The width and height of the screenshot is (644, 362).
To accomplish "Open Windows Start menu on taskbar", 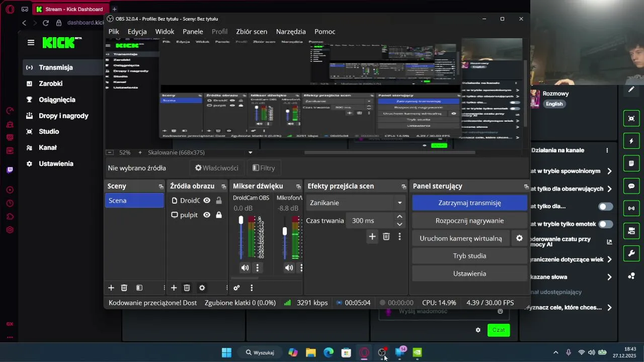I will coord(227,352).
